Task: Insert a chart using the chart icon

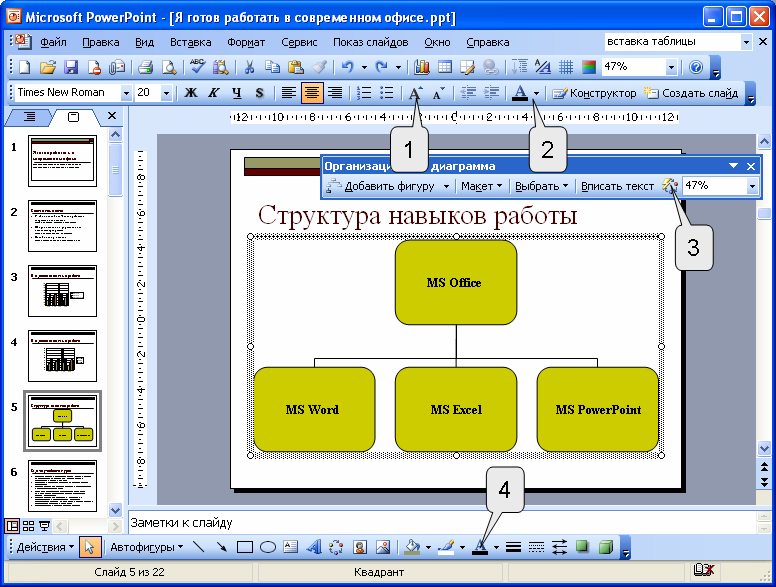Action: point(422,67)
